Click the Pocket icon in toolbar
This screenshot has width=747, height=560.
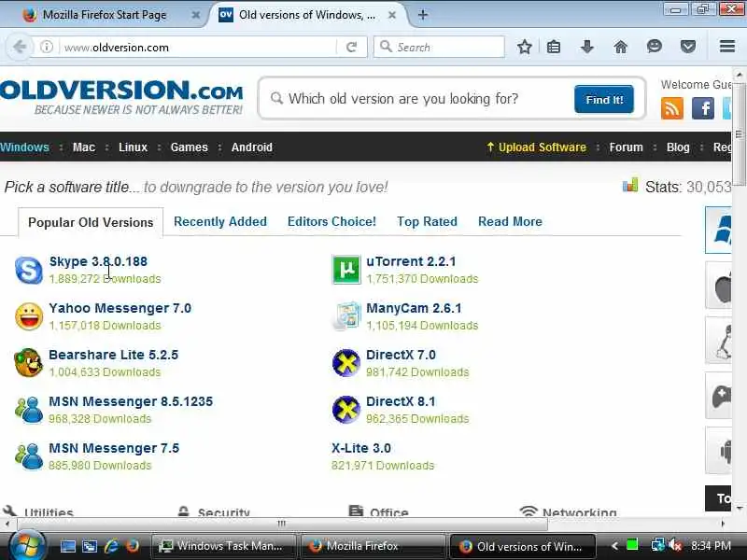(687, 47)
